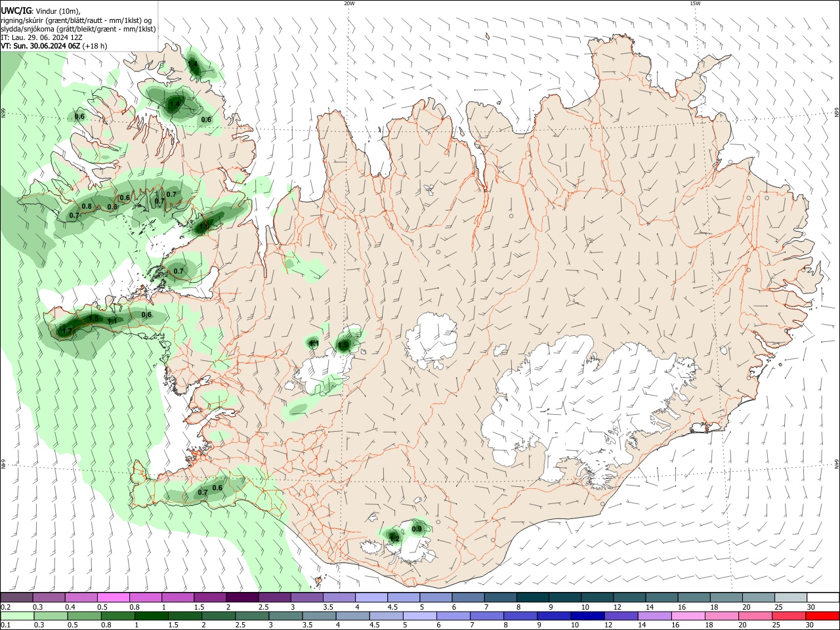Screen dimensions: 840x630
Task: Click the 2.2 precipitation value in the south
Action: pos(394,538)
